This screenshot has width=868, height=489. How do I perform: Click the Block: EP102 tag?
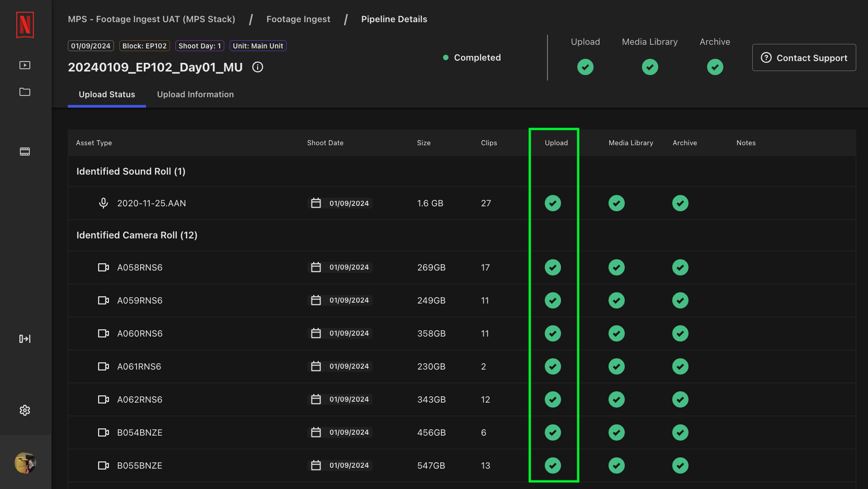[x=145, y=46]
